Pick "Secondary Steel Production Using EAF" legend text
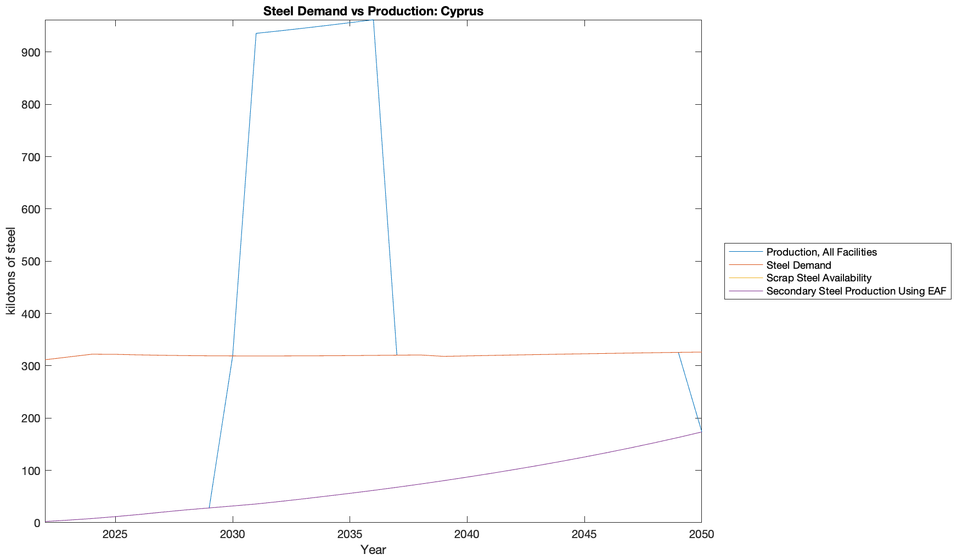 [856, 291]
